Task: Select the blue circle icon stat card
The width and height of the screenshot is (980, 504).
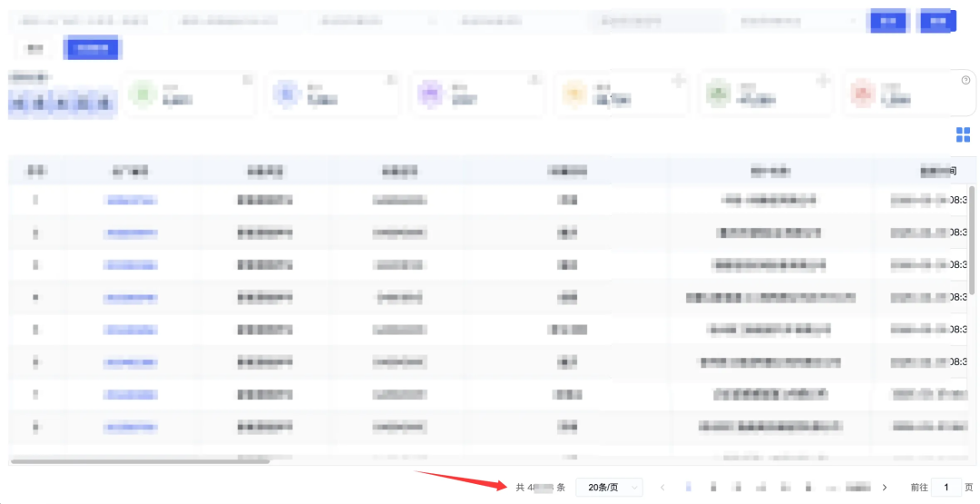Action: [x=332, y=94]
